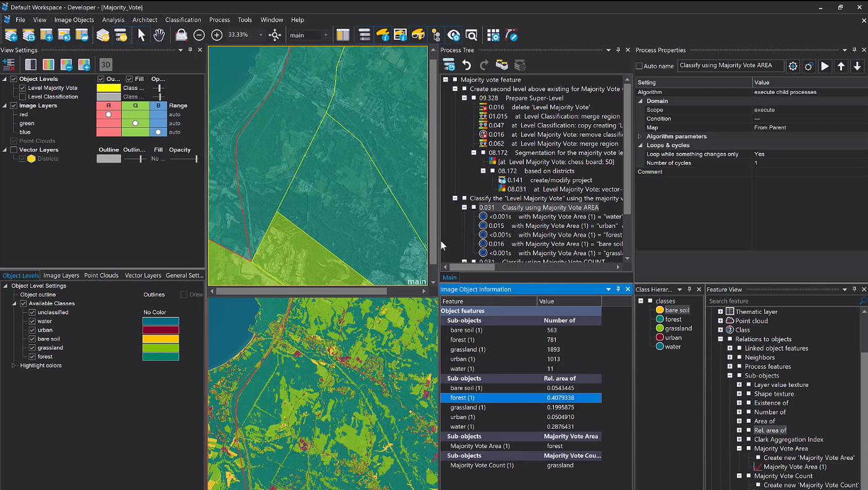The height and width of the screenshot is (490, 868).
Task: Click the zoom to full extent icon
Action: pyautogui.click(x=275, y=35)
